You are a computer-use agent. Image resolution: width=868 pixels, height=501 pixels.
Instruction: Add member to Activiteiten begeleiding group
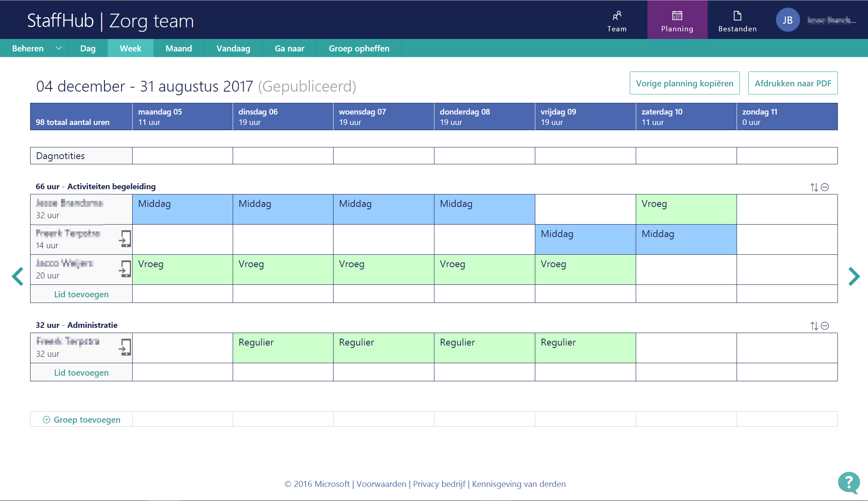[x=82, y=294]
